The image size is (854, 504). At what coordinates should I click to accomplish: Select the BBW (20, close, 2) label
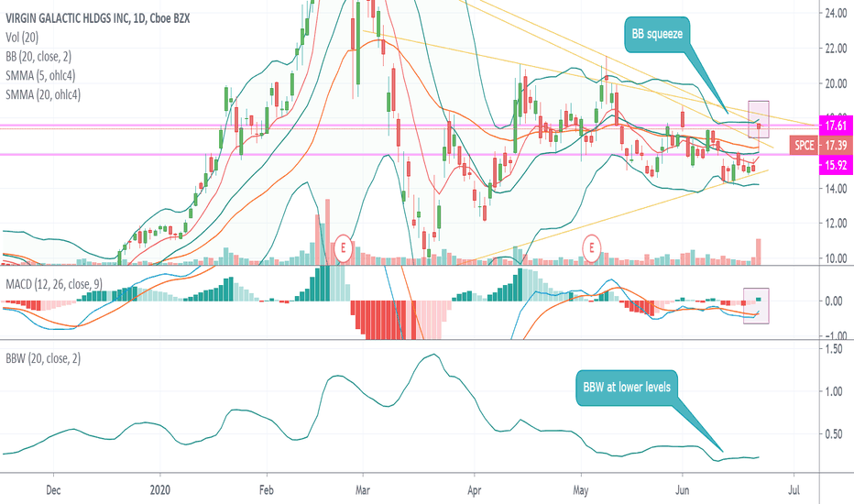click(x=43, y=358)
